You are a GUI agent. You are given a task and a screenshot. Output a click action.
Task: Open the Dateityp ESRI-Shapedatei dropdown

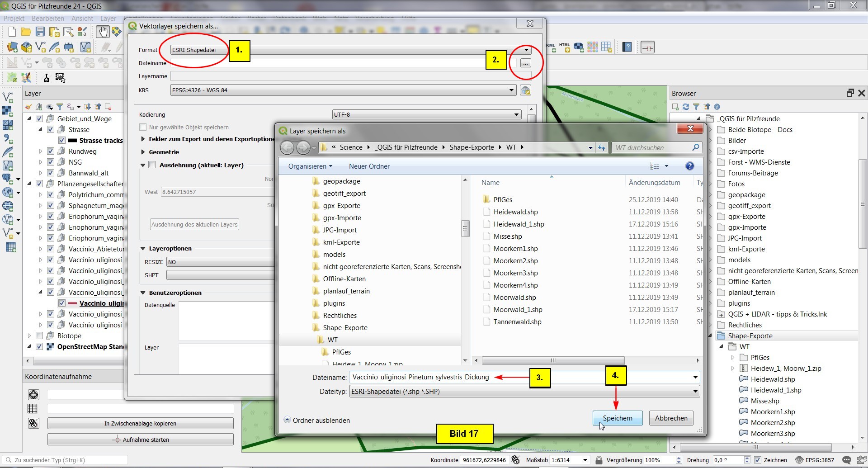[524, 392]
